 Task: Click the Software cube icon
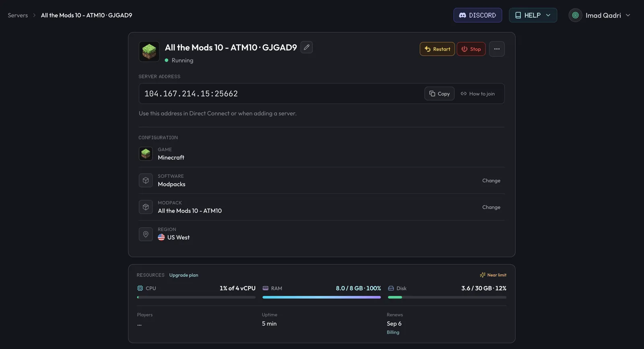(x=146, y=180)
